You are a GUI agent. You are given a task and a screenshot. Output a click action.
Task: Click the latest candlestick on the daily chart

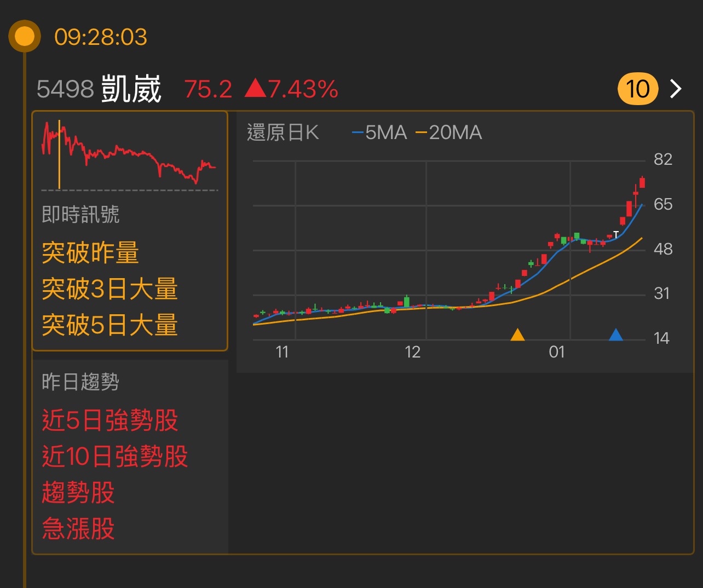642,183
